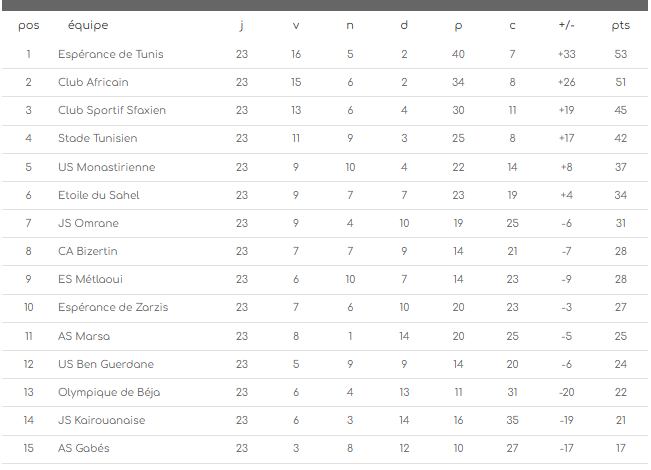Click the pos column header
This screenshot has width=651, height=470.
[29, 25]
